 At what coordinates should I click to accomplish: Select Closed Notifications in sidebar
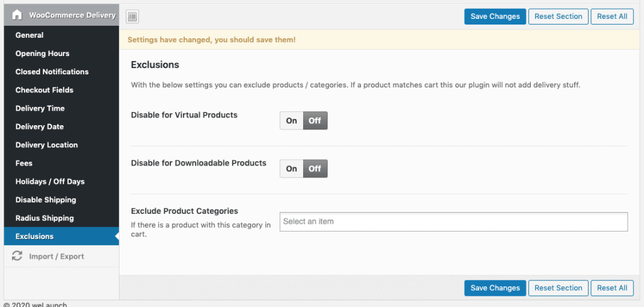pyautogui.click(x=52, y=72)
